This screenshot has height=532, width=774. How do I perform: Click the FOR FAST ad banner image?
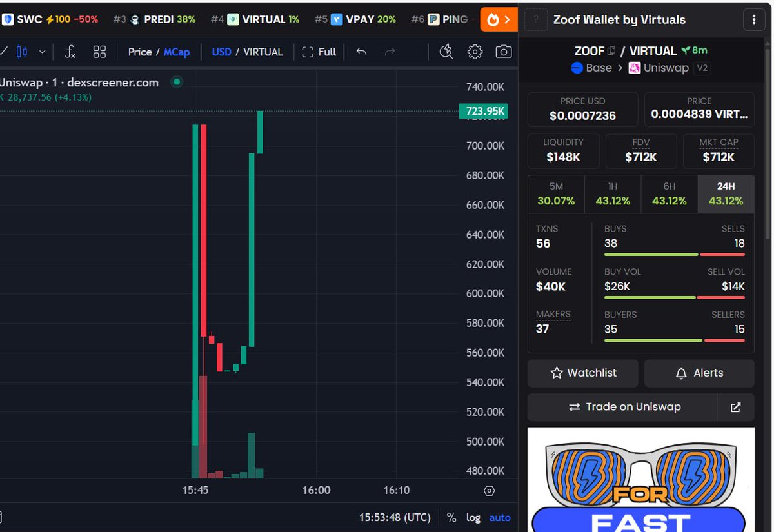point(641,479)
